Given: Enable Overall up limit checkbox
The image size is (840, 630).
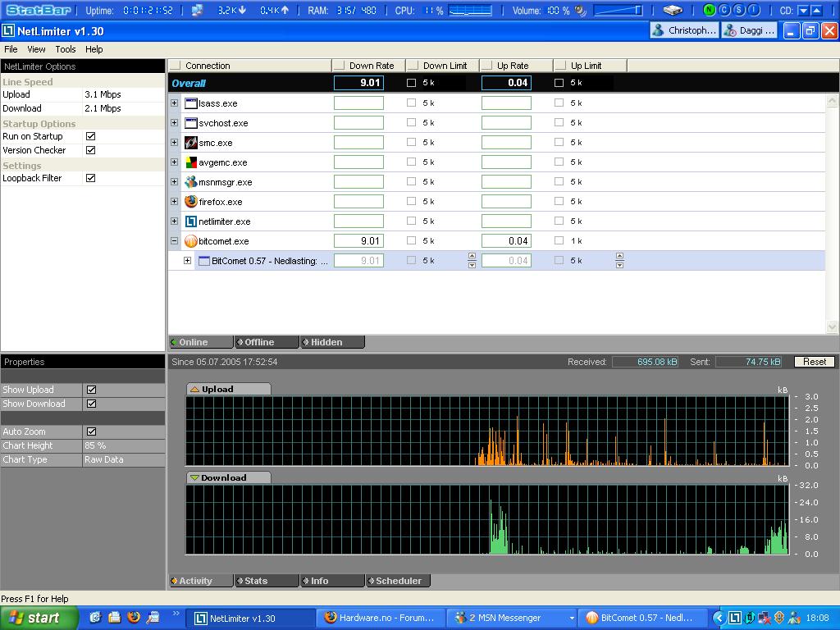Looking at the screenshot, I should point(559,83).
